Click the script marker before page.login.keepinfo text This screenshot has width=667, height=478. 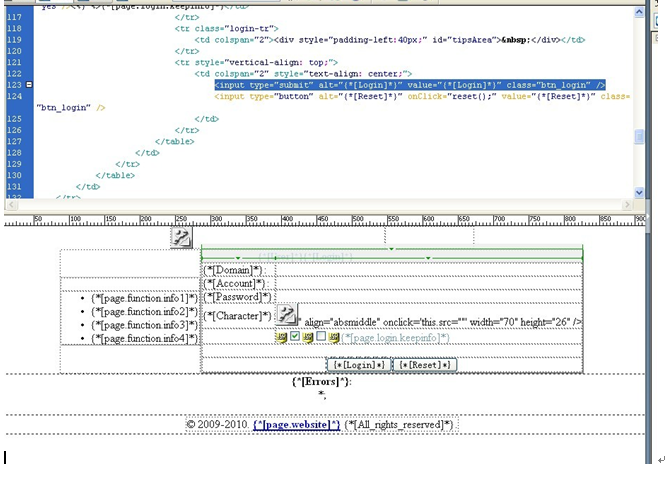point(334,338)
